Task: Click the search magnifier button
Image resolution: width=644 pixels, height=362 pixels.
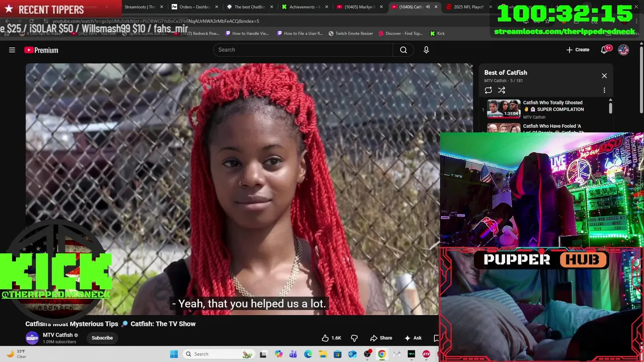Action: click(404, 50)
